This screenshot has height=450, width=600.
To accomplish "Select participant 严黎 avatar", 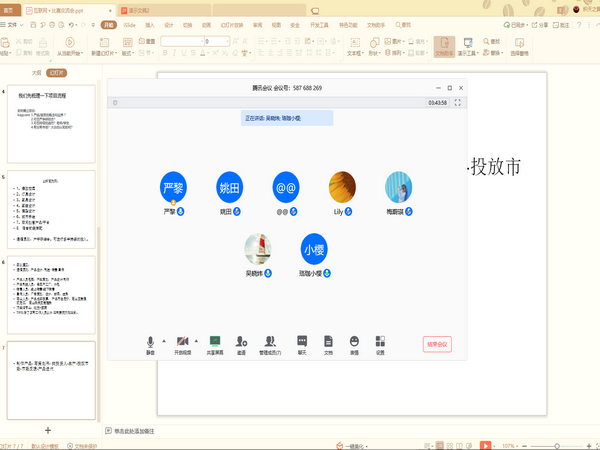I will [173, 187].
